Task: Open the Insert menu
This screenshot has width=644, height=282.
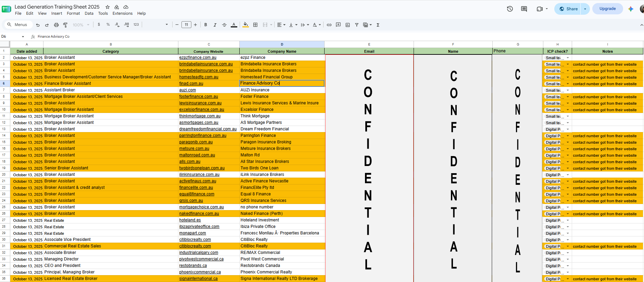Action: (57, 13)
